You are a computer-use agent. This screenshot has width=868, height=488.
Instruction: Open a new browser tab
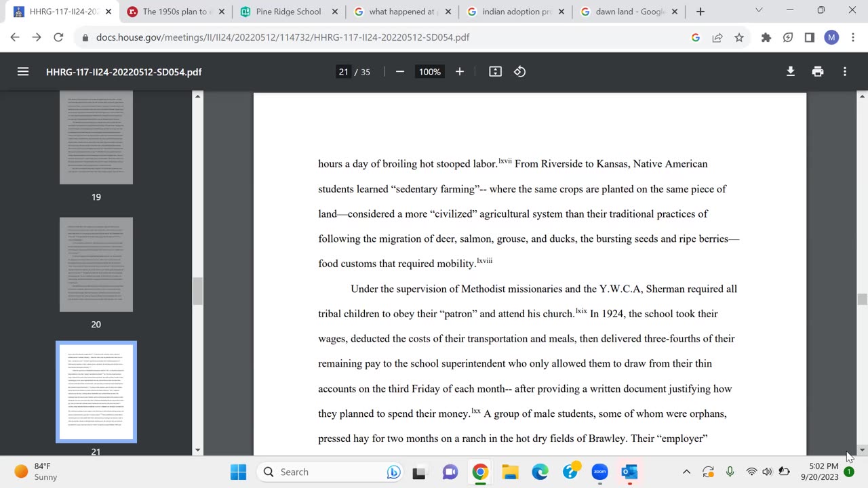pos(701,12)
